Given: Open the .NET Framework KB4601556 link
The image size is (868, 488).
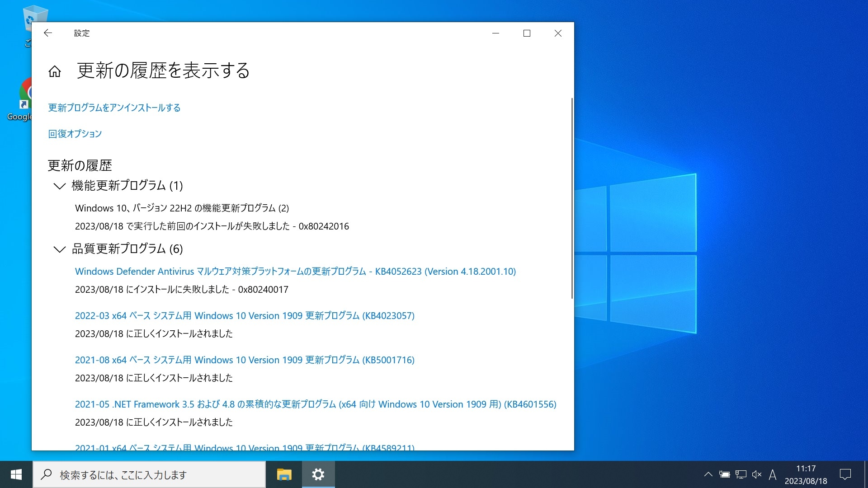Looking at the screenshot, I should click(x=316, y=404).
